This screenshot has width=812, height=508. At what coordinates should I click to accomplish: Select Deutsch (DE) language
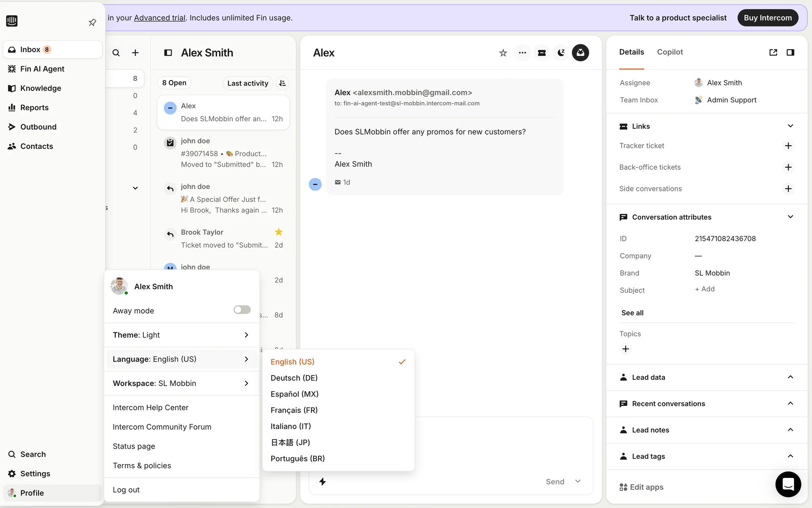coord(294,378)
